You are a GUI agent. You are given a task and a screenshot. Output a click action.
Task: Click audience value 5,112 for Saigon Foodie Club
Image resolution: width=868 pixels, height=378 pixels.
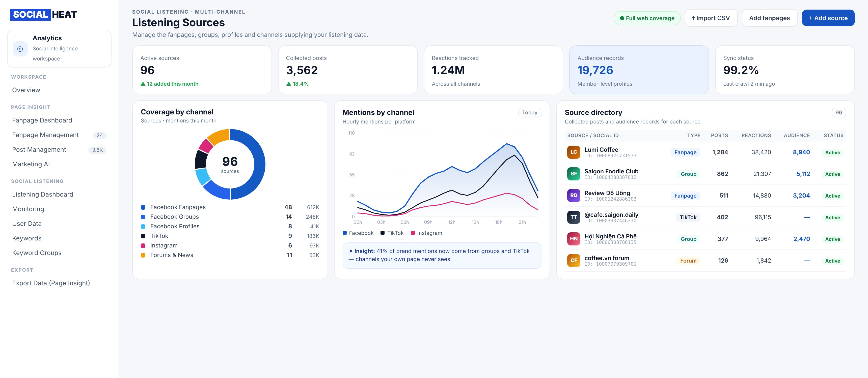803,174
